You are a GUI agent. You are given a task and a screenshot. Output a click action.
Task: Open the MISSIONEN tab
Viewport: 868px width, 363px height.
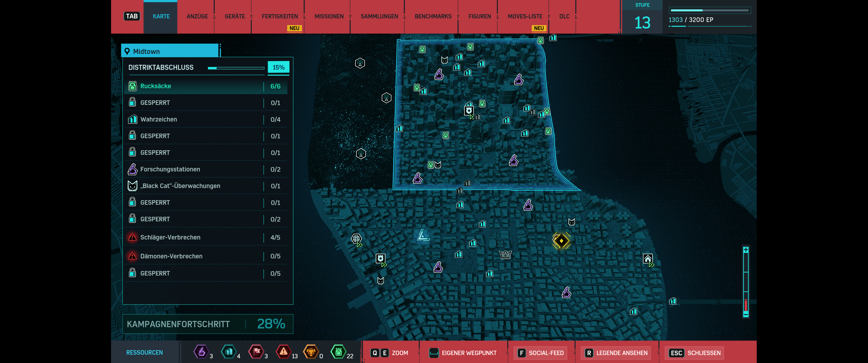click(x=329, y=16)
